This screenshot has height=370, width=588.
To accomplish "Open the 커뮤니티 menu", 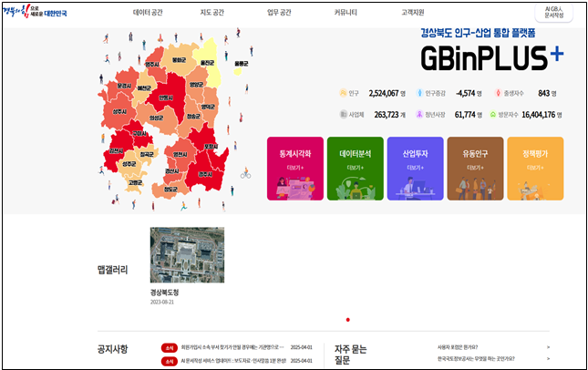I will [x=346, y=14].
